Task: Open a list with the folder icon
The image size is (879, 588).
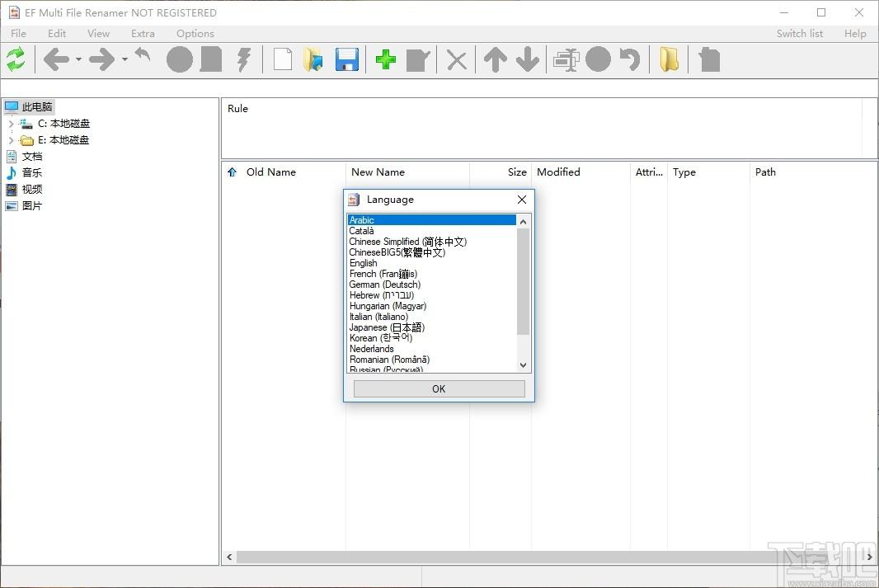Action: [x=313, y=59]
